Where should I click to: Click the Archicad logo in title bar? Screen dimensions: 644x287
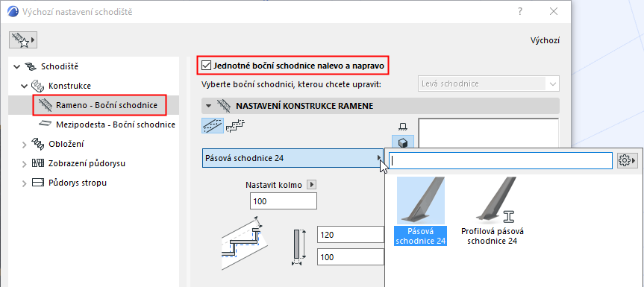(x=13, y=12)
